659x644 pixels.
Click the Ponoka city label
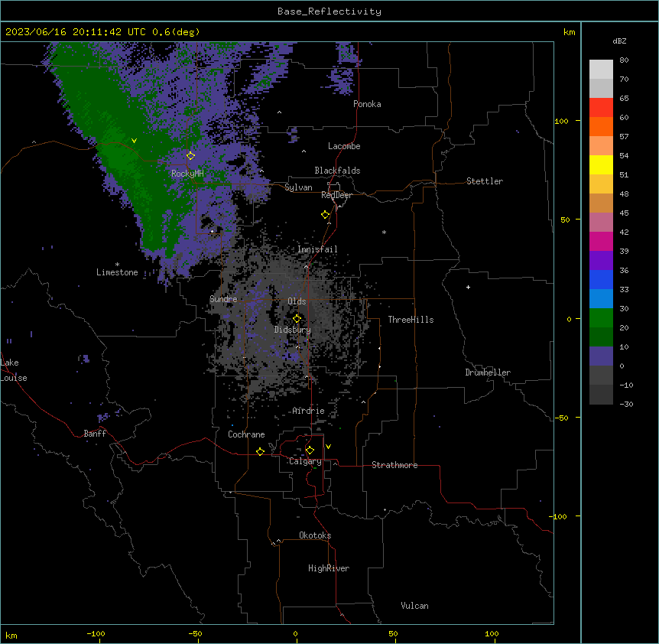pyautogui.click(x=367, y=104)
